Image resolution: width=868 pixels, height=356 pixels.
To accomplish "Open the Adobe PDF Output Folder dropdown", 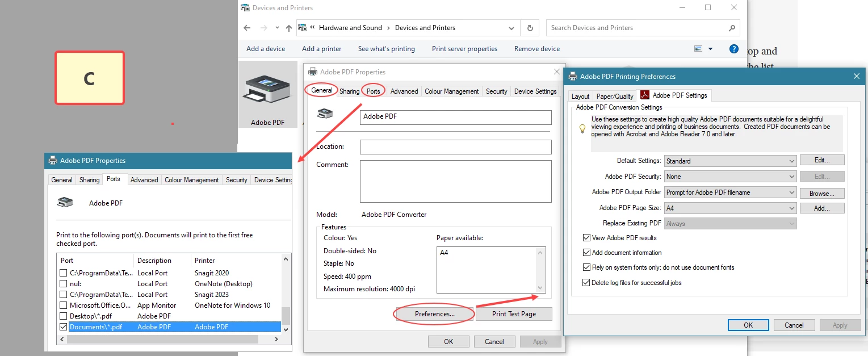I will pyautogui.click(x=731, y=192).
